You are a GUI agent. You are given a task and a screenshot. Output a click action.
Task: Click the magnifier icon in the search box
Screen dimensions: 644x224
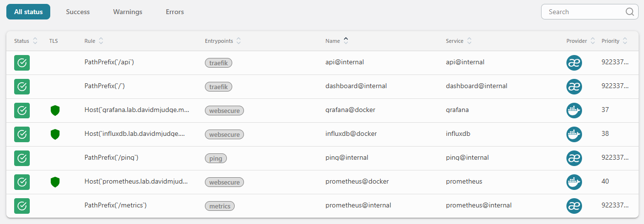[630, 12]
